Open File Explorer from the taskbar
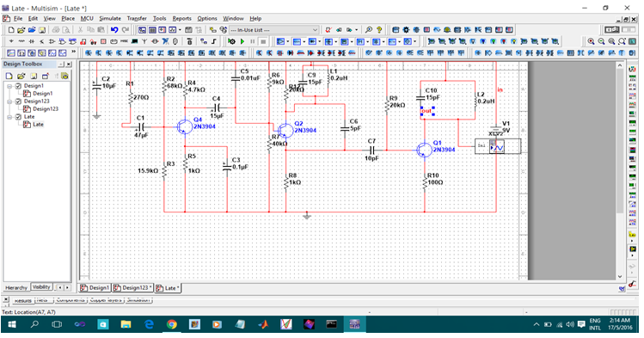 [x=126, y=325]
